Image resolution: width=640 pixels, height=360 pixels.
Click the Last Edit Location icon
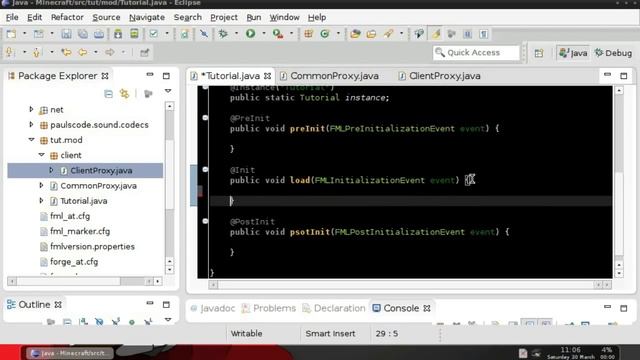(66, 52)
